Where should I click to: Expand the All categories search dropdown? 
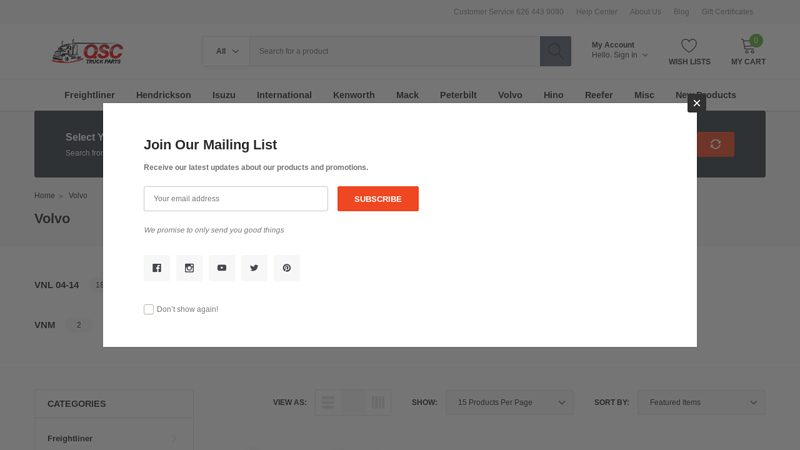pyautogui.click(x=227, y=51)
